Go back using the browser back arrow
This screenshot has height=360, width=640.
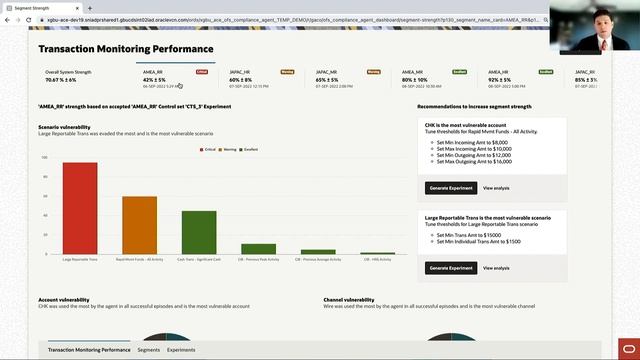tap(7, 20)
